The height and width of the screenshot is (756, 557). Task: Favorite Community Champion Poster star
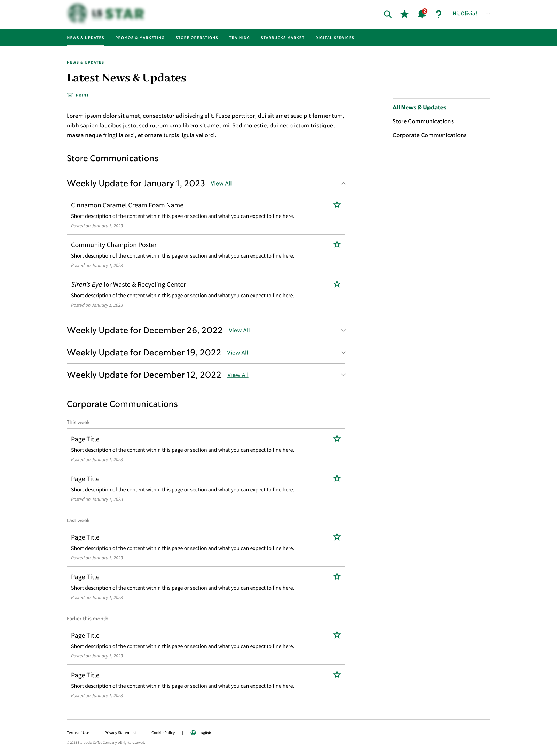[337, 244]
